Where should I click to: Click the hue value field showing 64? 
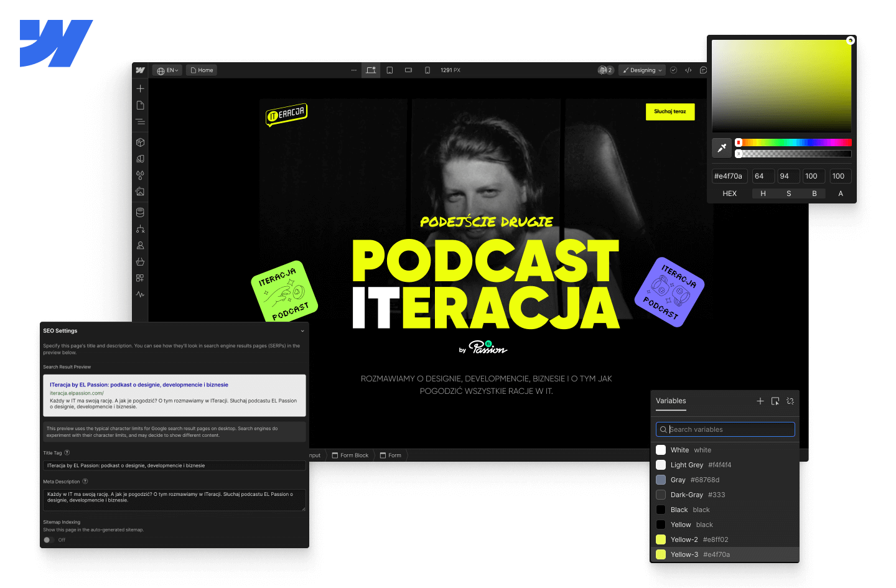tap(763, 176)
